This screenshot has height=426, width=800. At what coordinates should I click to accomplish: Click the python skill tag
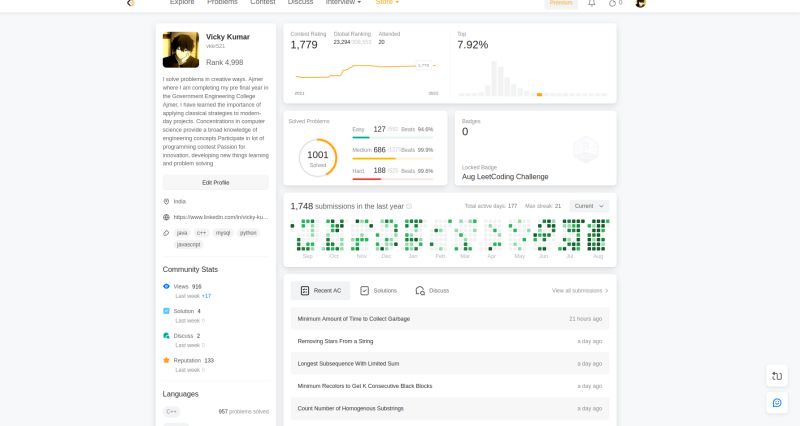[x=248, y=233]
